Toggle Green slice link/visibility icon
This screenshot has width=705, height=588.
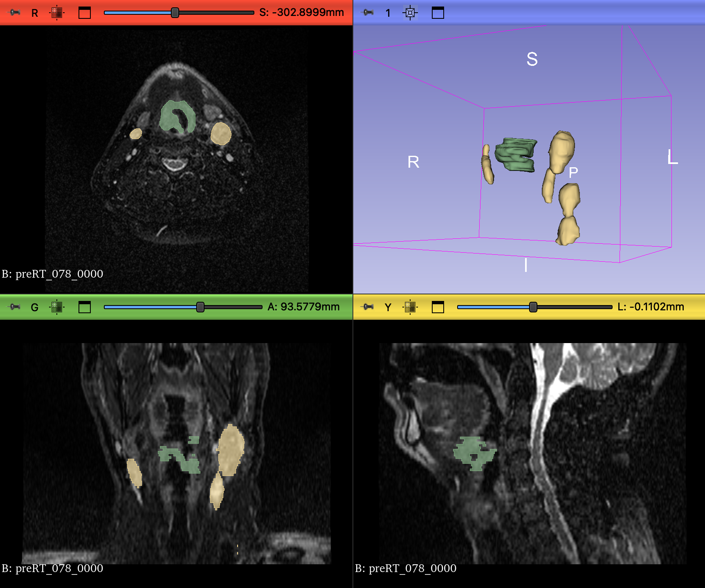click(x=57, y=307)
